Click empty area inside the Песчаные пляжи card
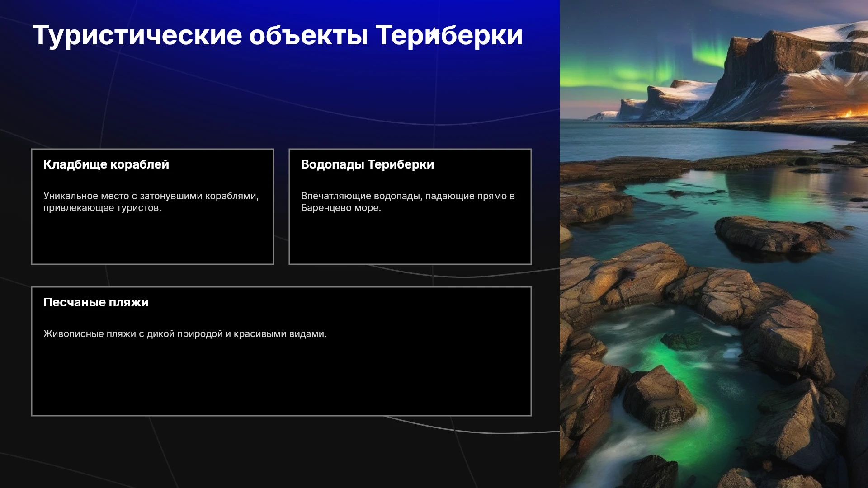 pyautogui.click(x=281, y=380)
